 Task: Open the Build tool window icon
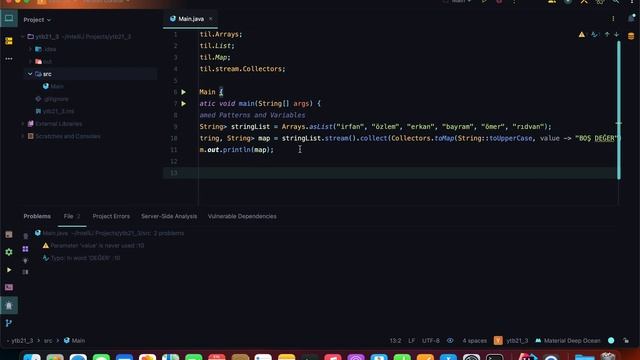point(9,235)
